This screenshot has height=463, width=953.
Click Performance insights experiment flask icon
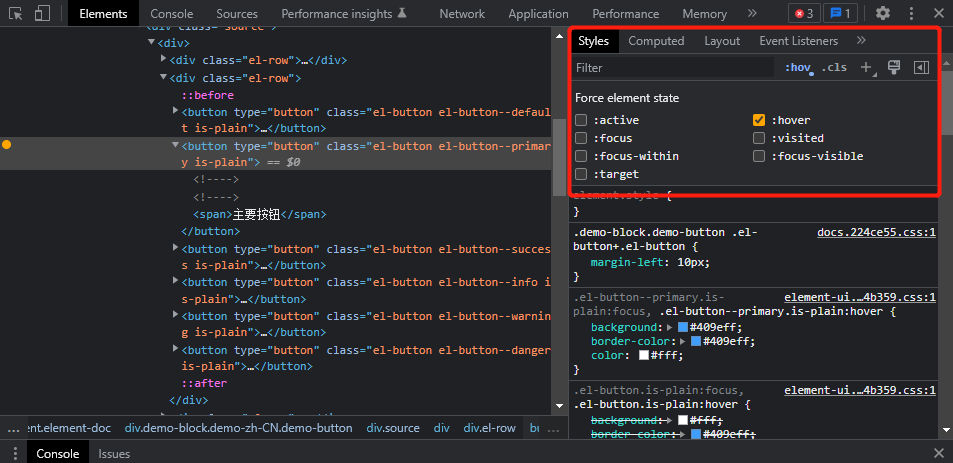402,13
